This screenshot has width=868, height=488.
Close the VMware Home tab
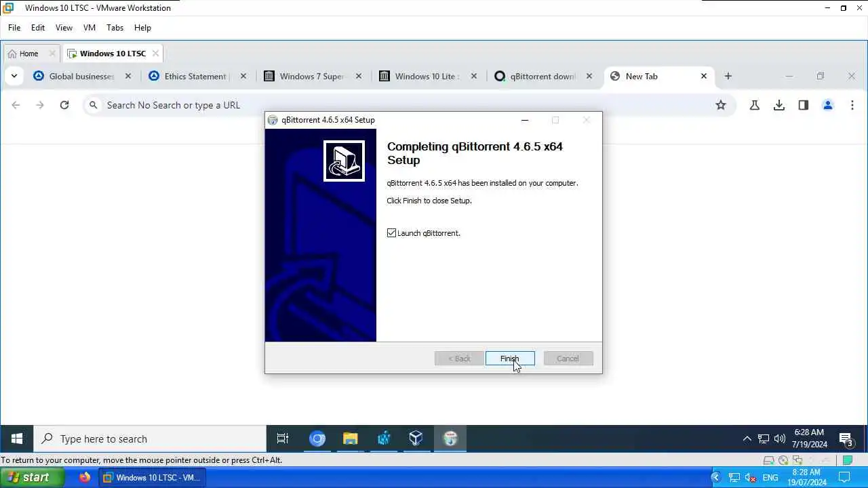(x=52, y=54)
